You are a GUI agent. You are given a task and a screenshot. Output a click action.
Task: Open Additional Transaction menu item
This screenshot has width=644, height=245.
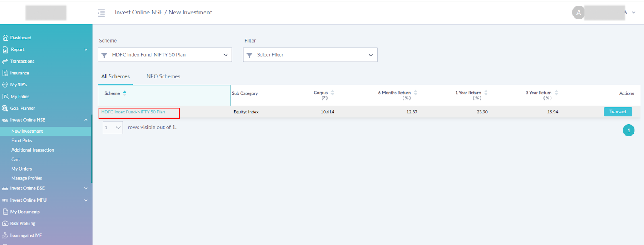point(33,150)
